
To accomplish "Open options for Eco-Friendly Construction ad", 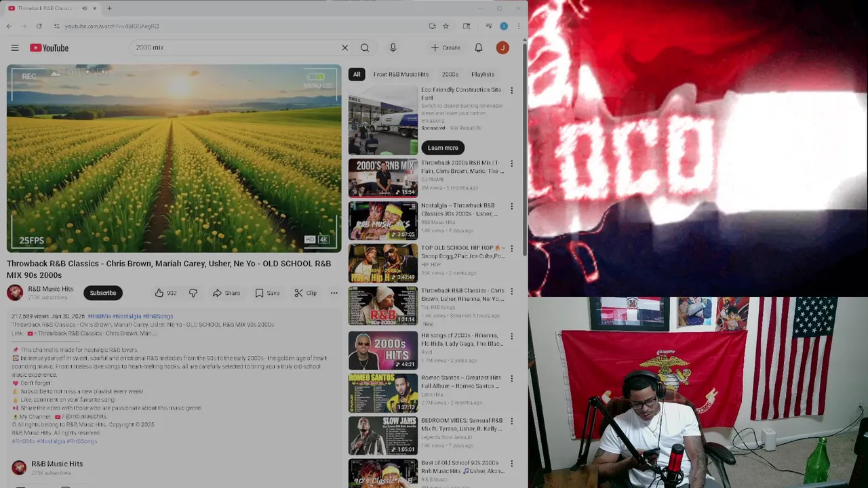I will tap(511, 90).
